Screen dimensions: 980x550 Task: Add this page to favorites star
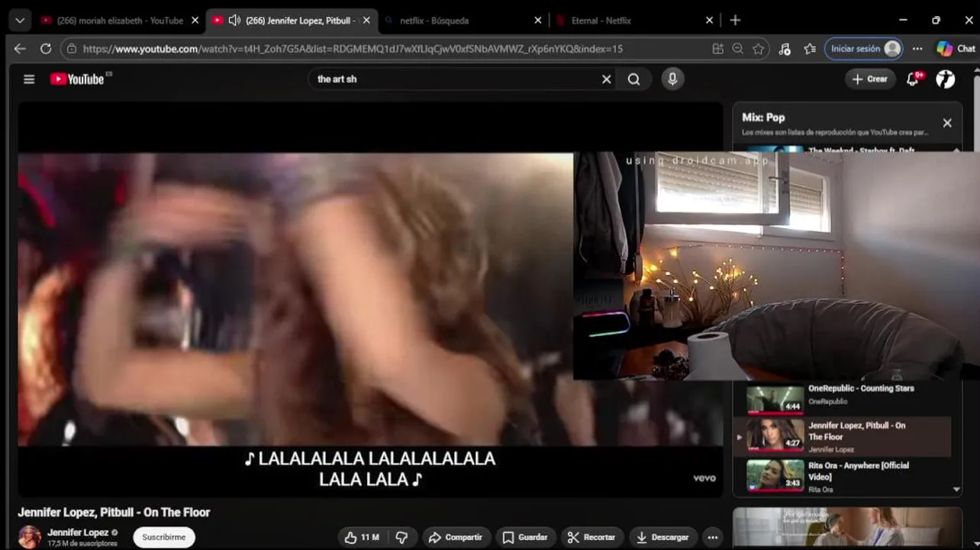click(x=758, y=48)
